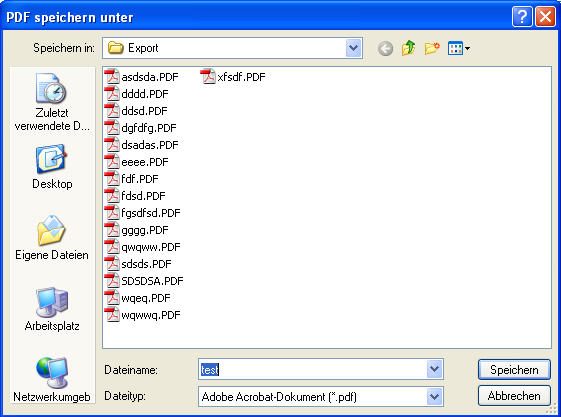This screenshot has height=417, width=561.
Task: Select the file wqwwq.PDF
Action: coord(142,315)
